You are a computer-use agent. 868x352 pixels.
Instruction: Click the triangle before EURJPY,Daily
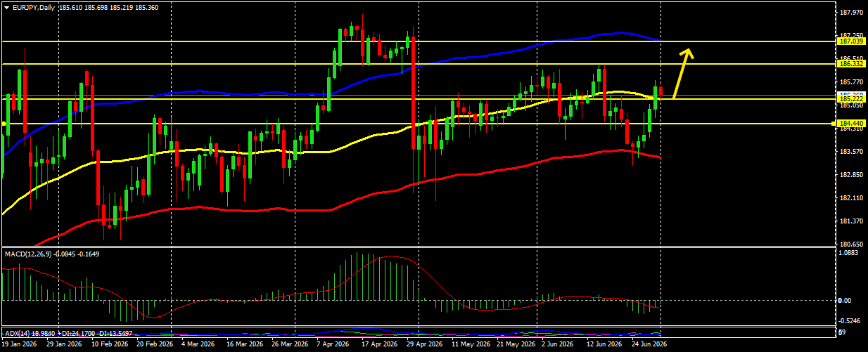click(6, 6)
